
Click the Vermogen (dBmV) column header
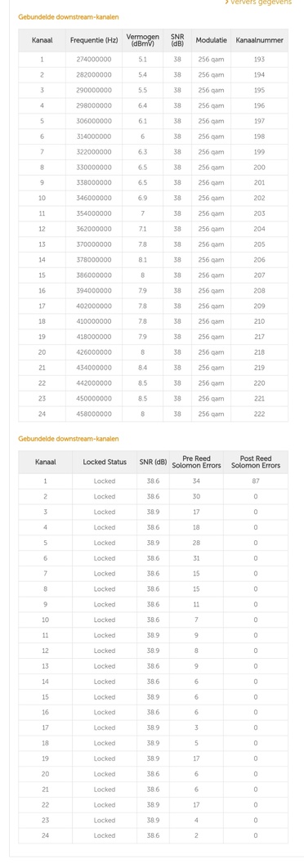coord(143,40)
